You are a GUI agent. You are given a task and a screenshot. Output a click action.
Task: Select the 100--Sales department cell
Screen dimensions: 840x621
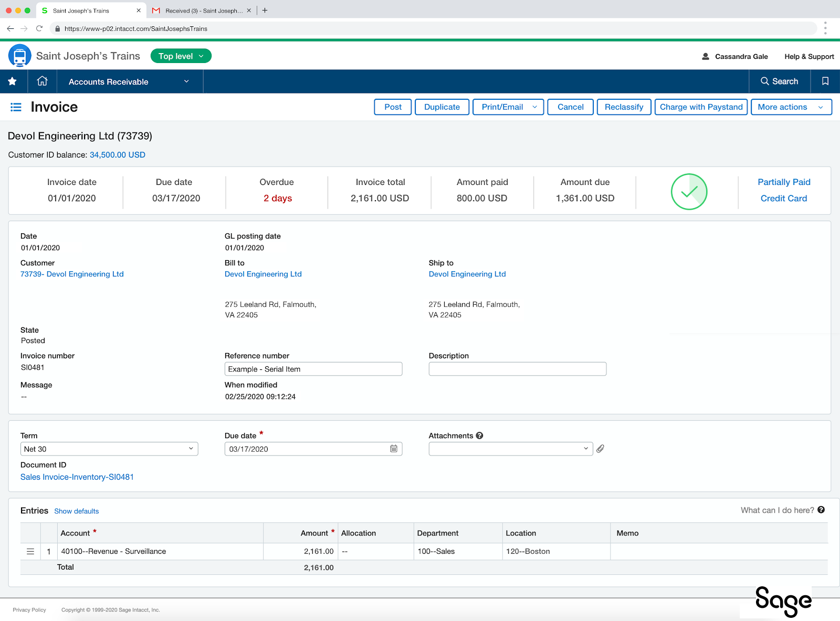pyautogui.click(x=458, y=552)
